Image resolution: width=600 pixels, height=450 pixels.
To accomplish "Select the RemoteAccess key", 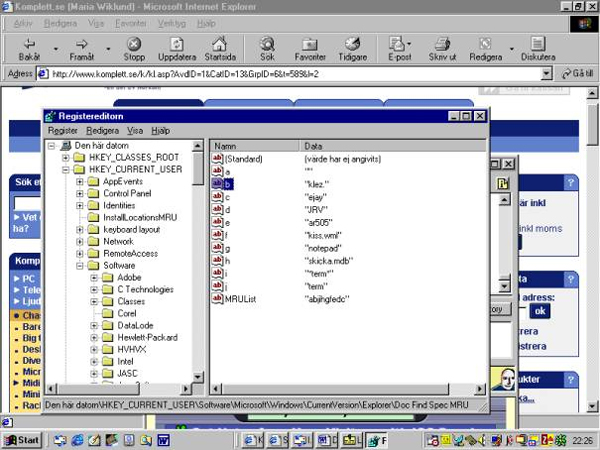I will [x=130, y=253].
